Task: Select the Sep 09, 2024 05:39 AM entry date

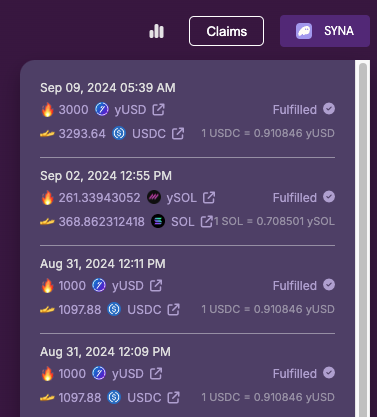Action: click(108, 88)
